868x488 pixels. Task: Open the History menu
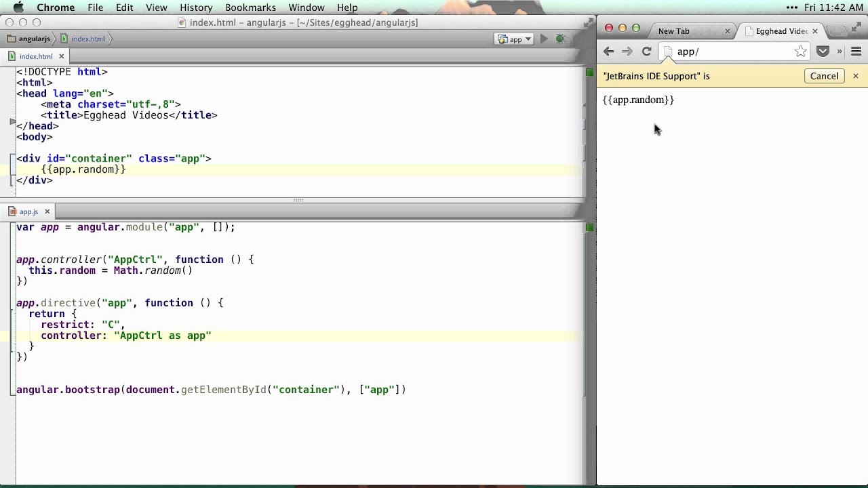point(196,7)
